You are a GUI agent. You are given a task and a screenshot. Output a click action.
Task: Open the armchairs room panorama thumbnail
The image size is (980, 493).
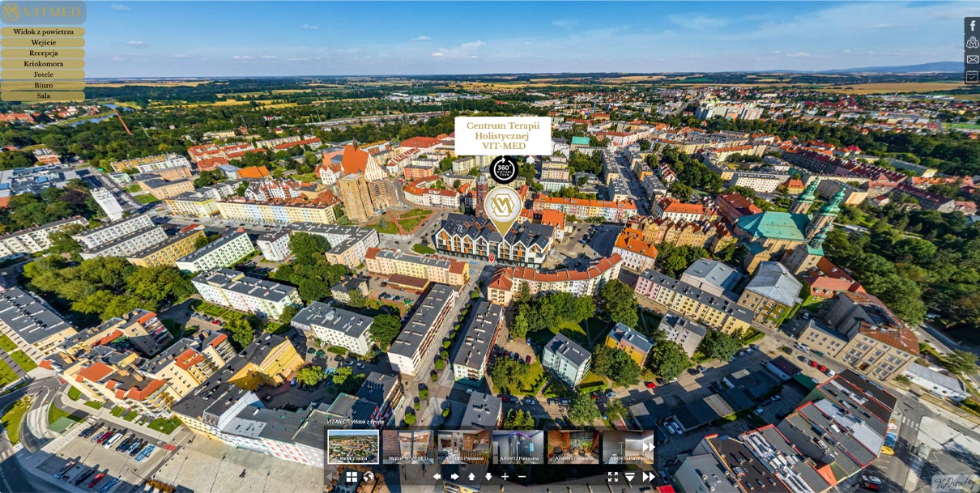(573, 447)
